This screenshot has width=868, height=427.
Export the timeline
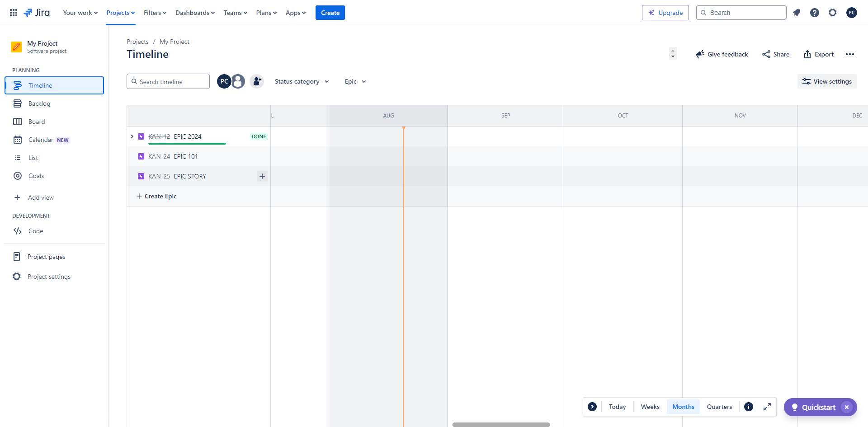[819, 54]
